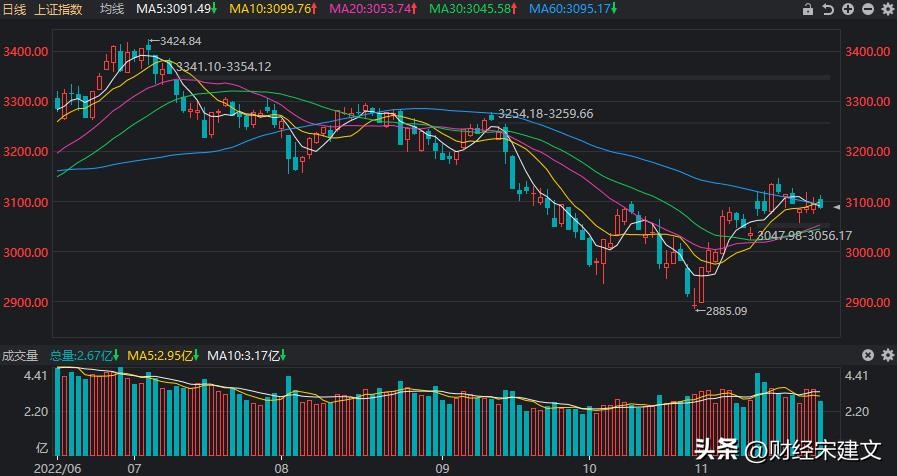Screen dimensions: 897x476
Task: Open the 均线 indicator selector
Action: 112,9
